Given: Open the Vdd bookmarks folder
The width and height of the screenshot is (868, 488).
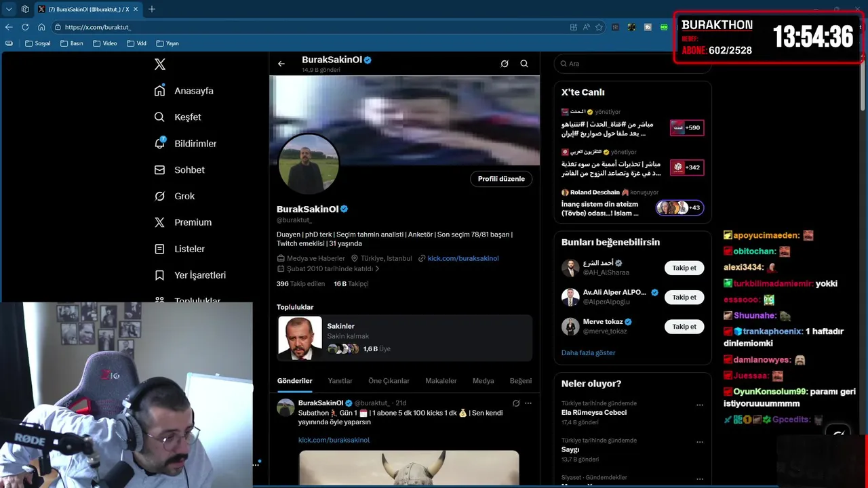Looking at the screenshot, I should click(136, 43).
